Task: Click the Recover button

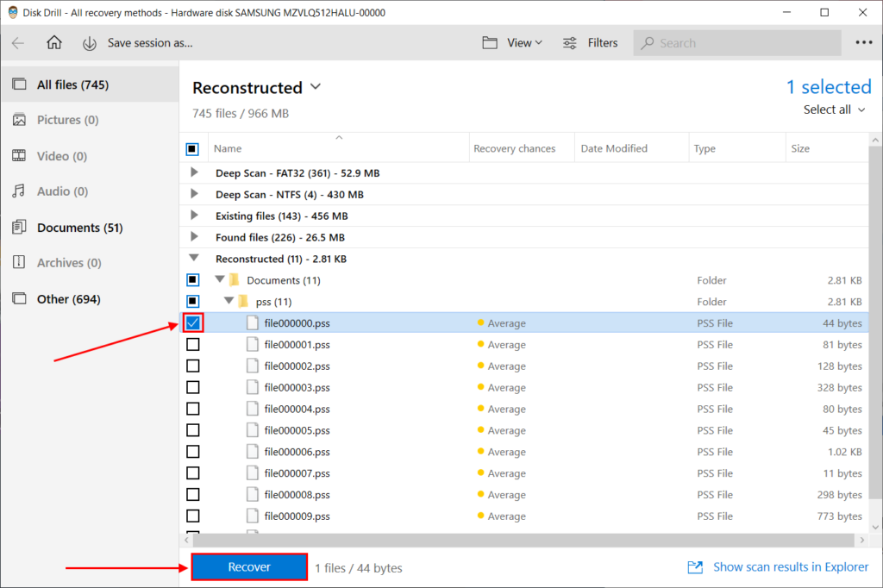Action: (248, 566)
